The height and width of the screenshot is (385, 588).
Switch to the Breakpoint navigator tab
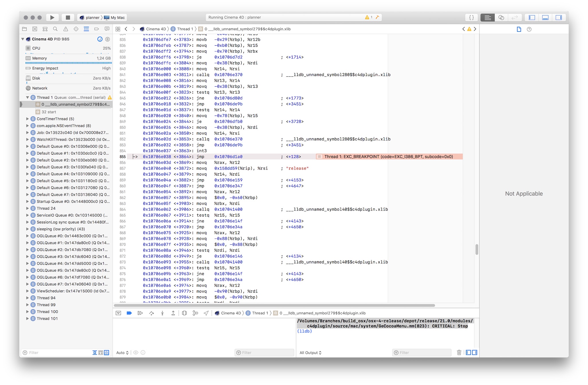97,29
